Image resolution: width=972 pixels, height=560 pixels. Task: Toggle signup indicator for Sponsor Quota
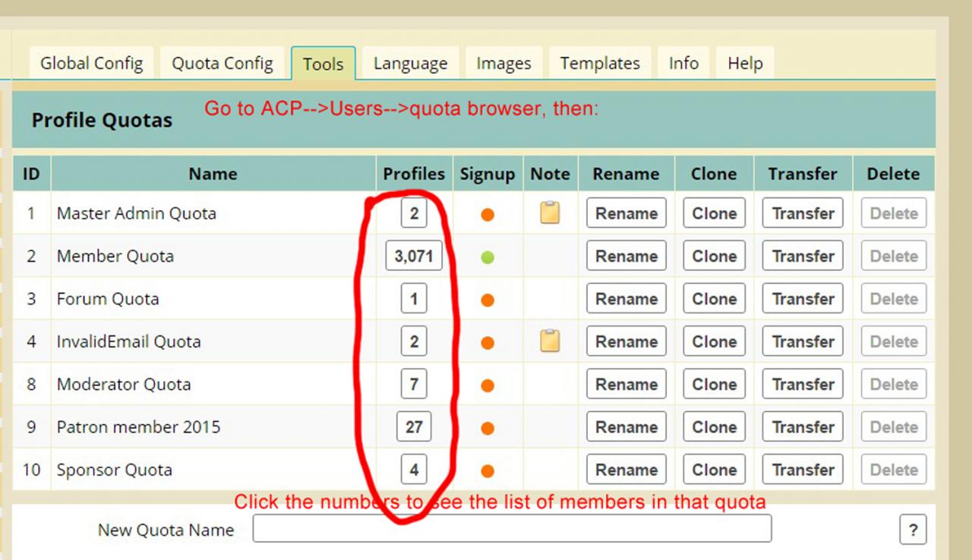[488, 471]
